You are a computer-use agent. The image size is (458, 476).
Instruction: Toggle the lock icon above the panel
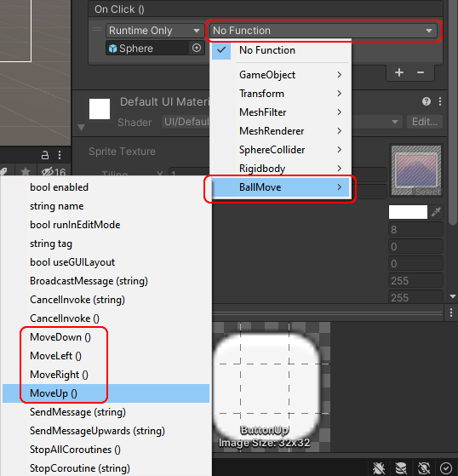(x=45, y=155)
